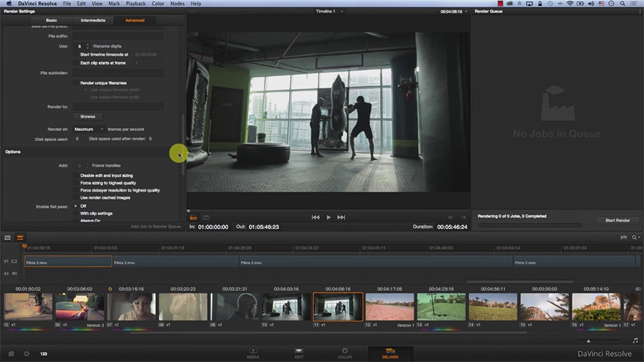
Task: Adjust filename digits stepper
Action: 88,46
